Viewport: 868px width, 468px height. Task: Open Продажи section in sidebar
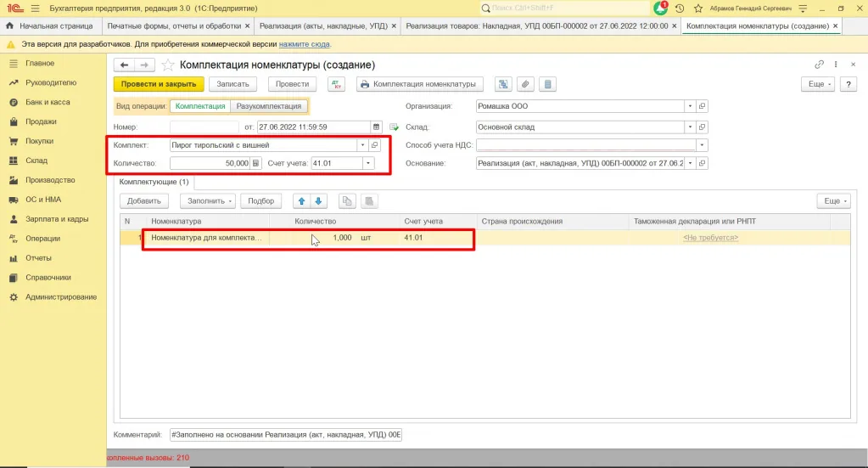click(41, 121)
